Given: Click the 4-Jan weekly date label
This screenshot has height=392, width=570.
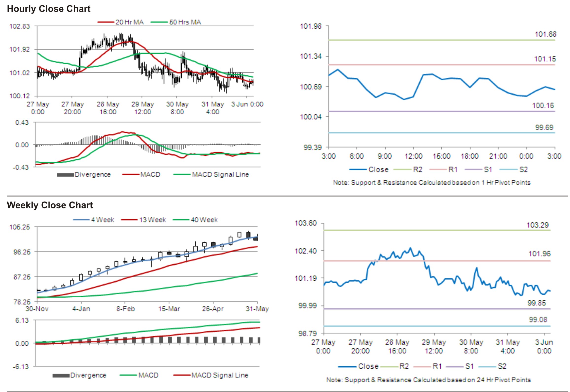Looking at the screenshot, I should coord(81,309).
